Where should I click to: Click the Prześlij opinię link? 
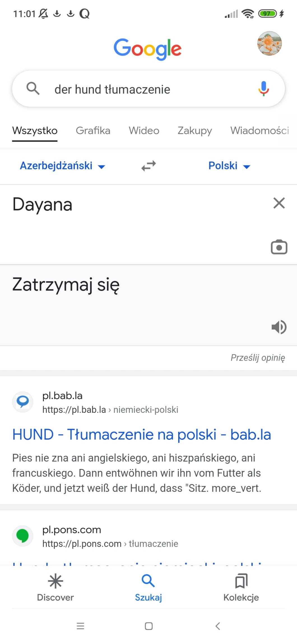click(x=257, y=358)
